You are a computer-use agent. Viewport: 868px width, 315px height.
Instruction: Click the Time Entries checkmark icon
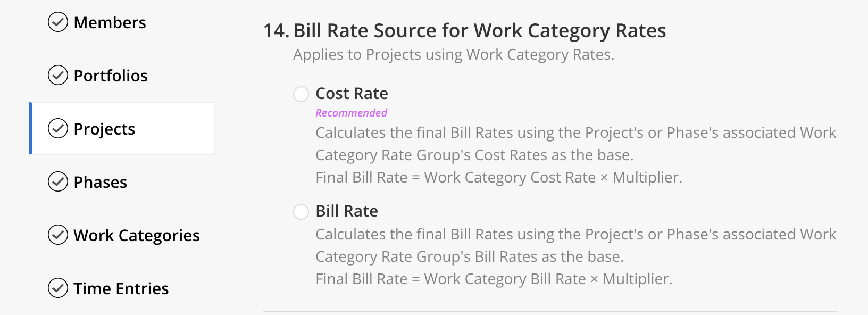coord(58,288)
